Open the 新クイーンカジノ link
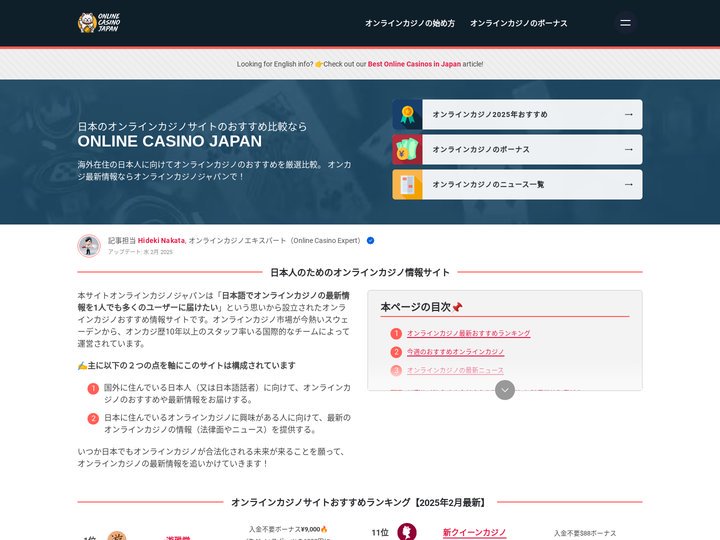720x540 pixels. (x=474, y=532)
